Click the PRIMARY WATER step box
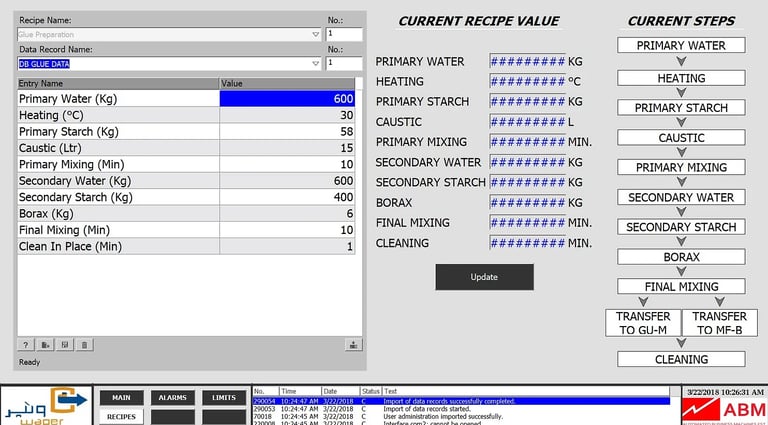 click(x=681, y=46)
